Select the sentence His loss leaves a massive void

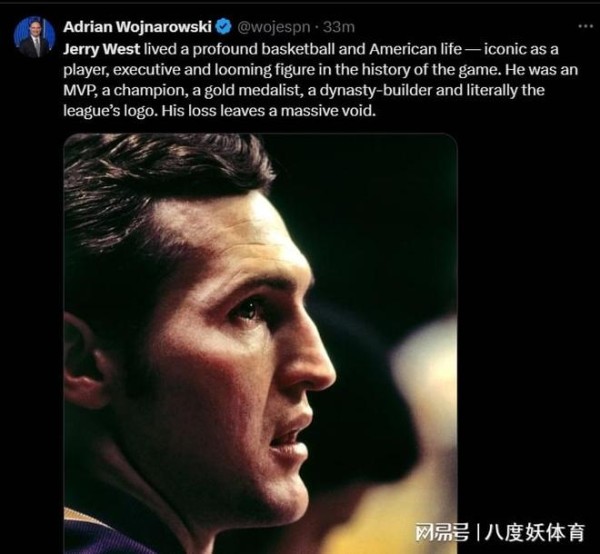click(269, 111)
